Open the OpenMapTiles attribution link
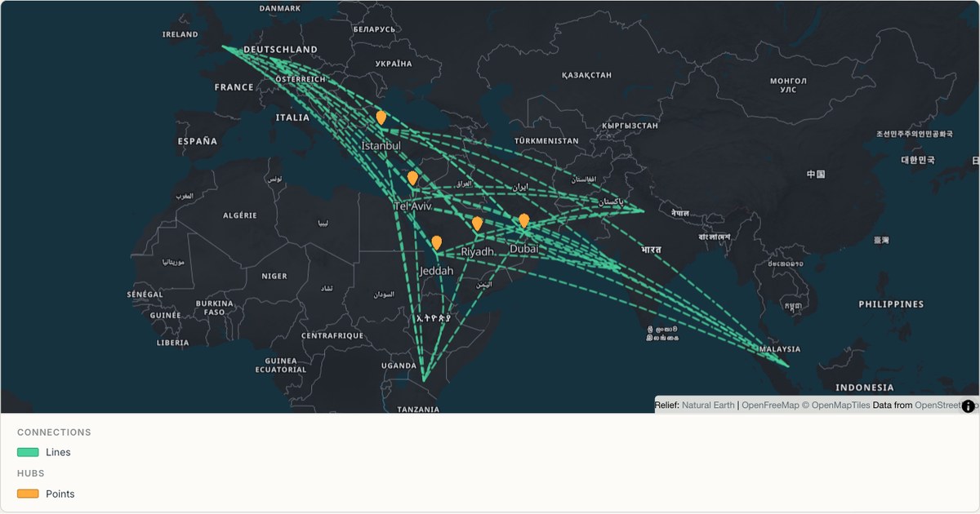The width and height of the screenshot is (980, 514). (x=835, y=405)
